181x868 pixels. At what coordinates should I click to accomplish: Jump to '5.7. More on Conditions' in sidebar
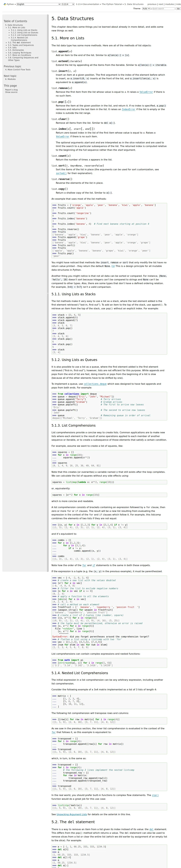click(20, 55)
